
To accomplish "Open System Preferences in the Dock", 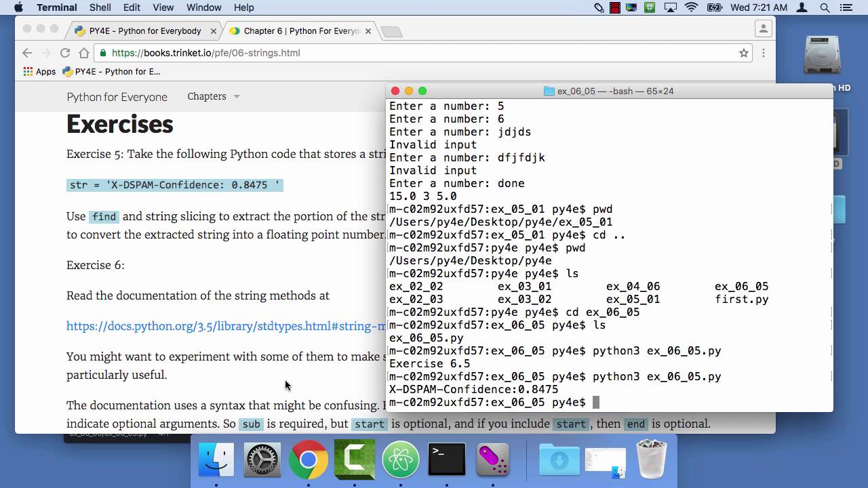I will pos(262,460).
